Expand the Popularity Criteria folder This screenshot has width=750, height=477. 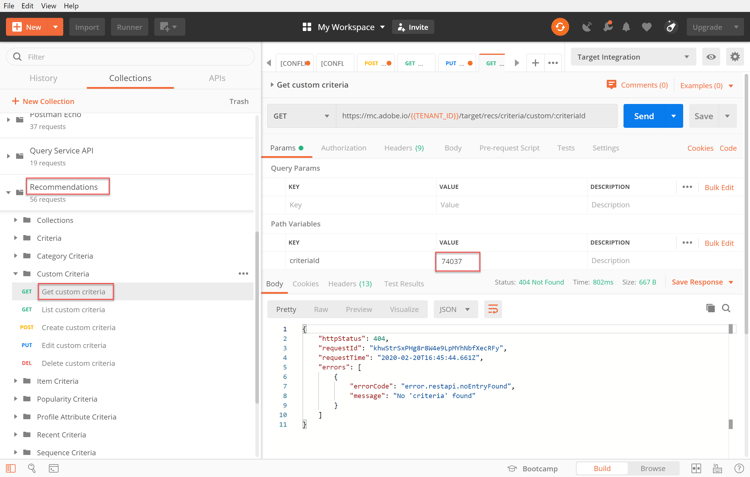(x=15, y=399)
